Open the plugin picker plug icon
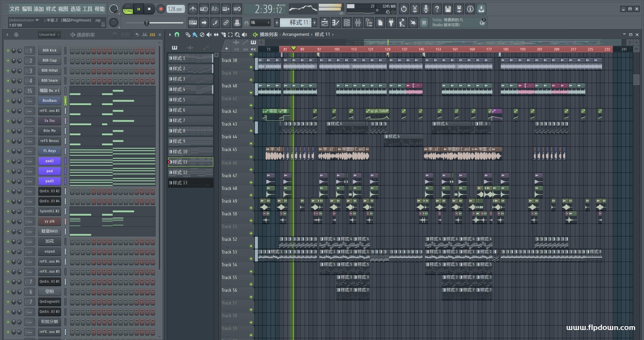644x340 pixels. point(391,23)
